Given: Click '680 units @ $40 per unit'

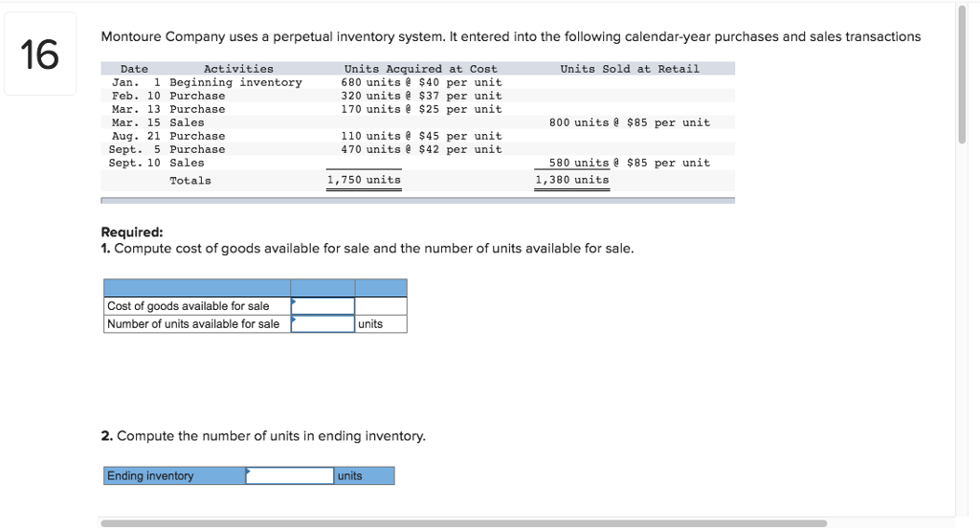Looking at the screenshot, I should [x=421, y=82].
